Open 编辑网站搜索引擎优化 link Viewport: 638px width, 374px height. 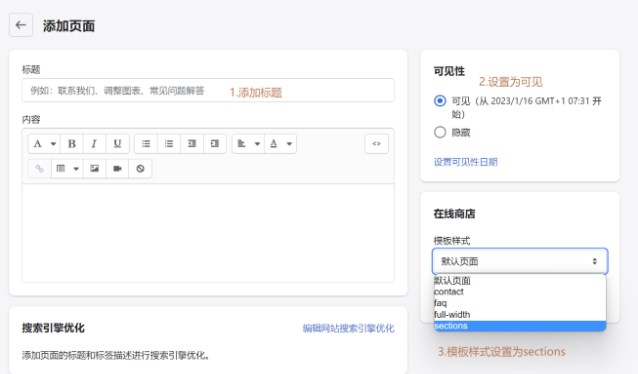tap(348, 328)
